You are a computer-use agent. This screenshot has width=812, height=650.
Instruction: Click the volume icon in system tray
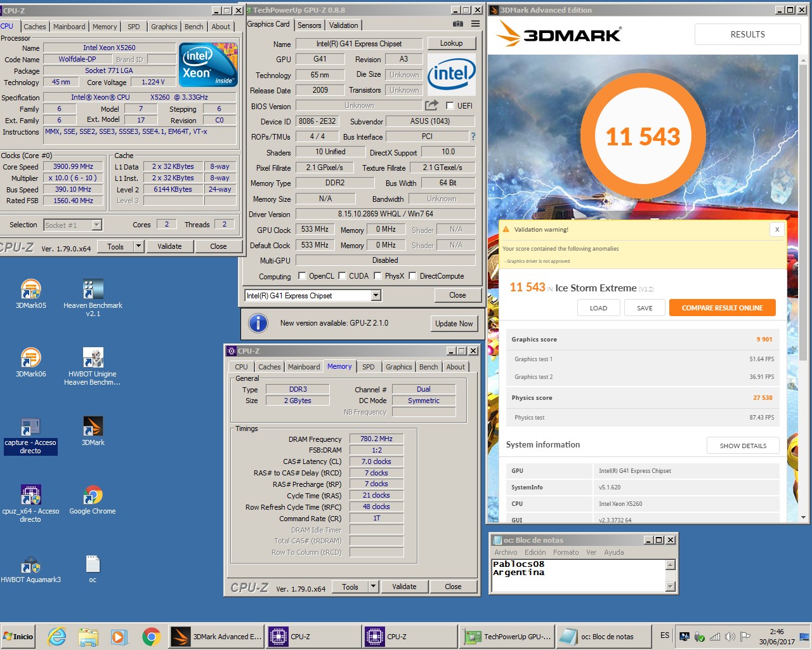point(730,637)
